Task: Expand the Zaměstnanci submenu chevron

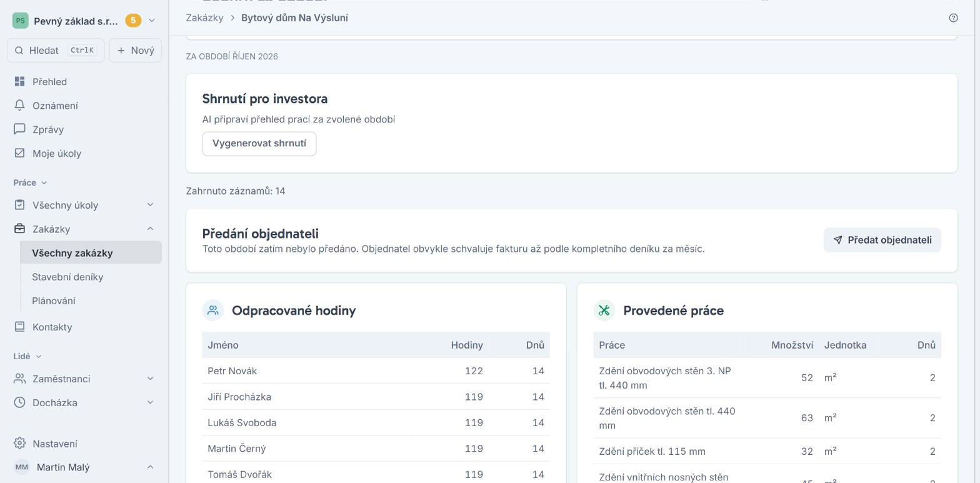Action: click(151, 379)
